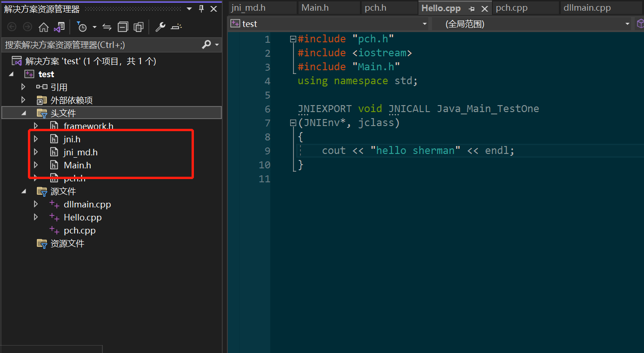Image resolution: width=644 pixels, height=353 pixels.
Task: Expand the 引用 references node
Action: 23,87
